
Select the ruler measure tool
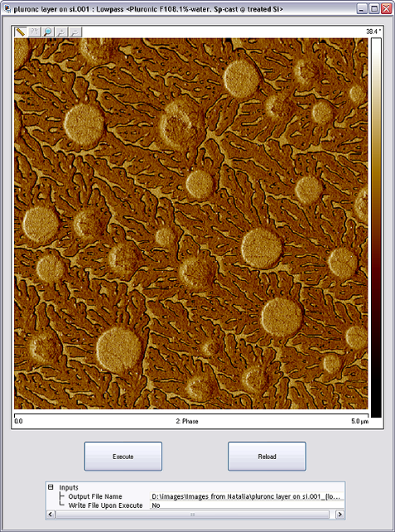20,32
